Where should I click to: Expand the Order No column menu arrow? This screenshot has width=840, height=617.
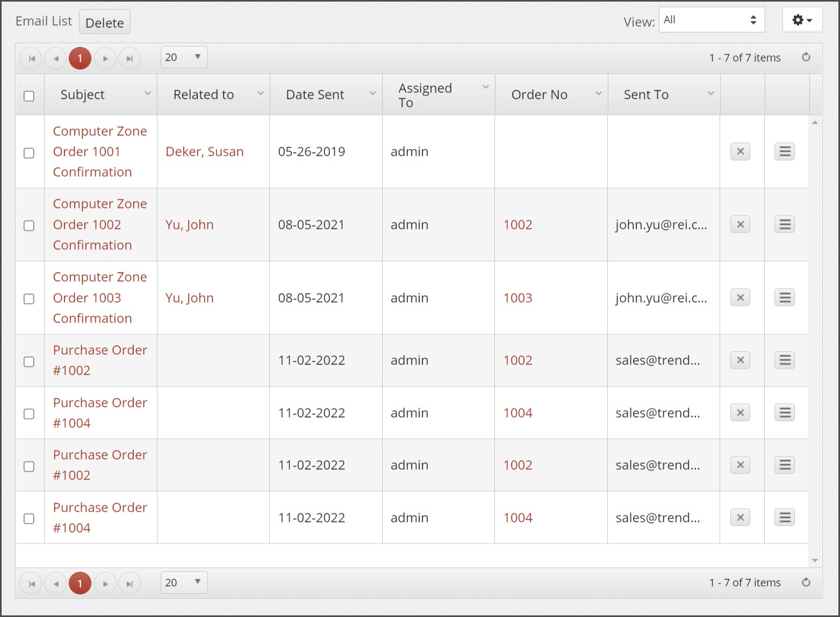[598, 94]
